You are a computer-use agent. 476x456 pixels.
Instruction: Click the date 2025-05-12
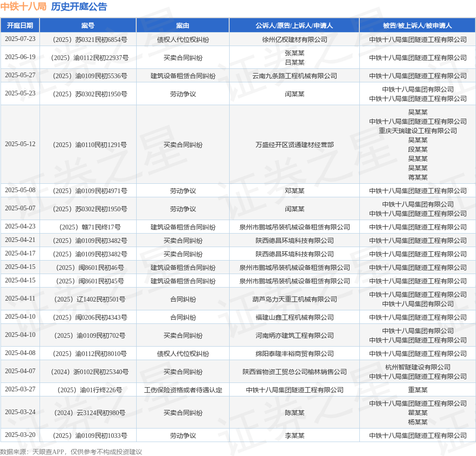[20, 144]
